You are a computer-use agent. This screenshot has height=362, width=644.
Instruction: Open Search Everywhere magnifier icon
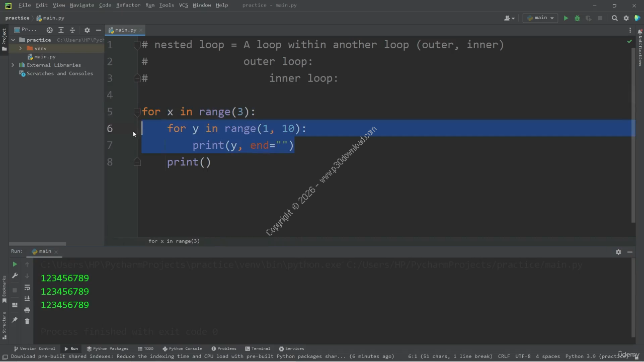click(x=614, y=18)
